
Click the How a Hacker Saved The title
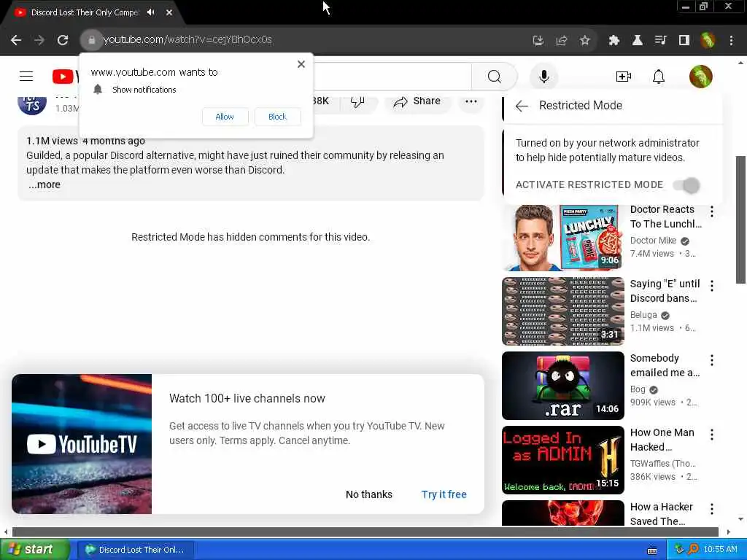(661, 514)
